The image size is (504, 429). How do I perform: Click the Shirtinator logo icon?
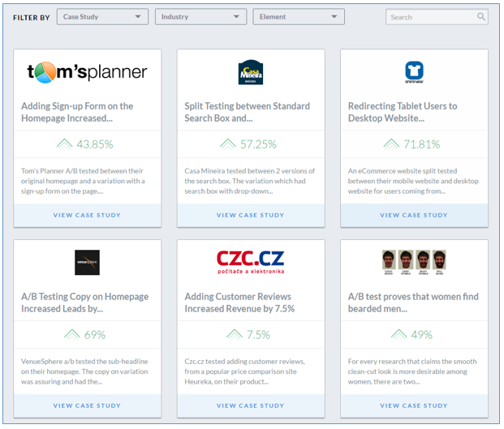(x=414, y=72)
